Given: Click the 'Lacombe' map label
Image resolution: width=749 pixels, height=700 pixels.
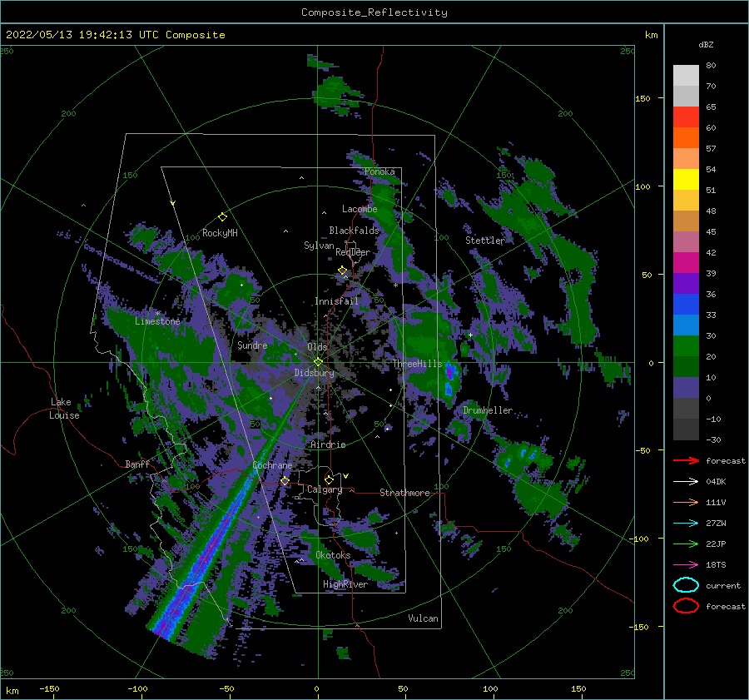Looking at the screenshot, I should coord(360,209).
